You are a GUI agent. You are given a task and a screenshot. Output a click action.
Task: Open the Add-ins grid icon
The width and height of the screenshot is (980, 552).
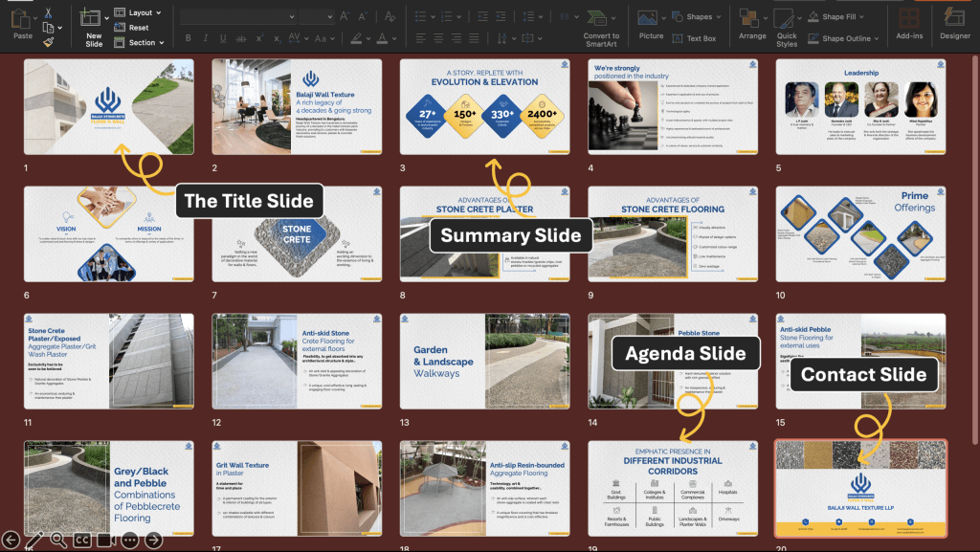click(x=909, y=17)
